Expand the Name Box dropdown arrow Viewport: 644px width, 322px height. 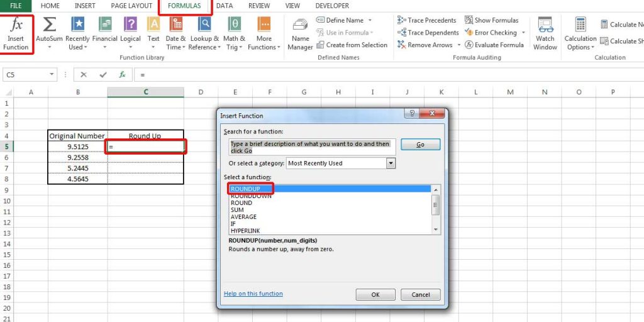click(52, 75)
